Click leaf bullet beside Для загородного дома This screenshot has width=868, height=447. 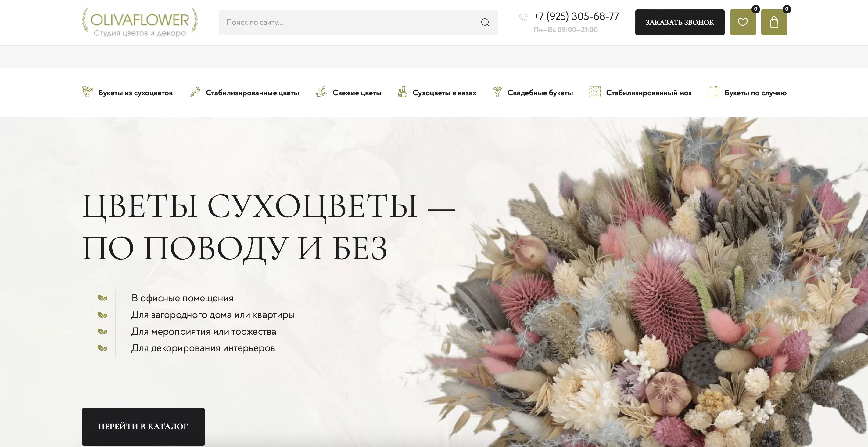coord(102,315)
